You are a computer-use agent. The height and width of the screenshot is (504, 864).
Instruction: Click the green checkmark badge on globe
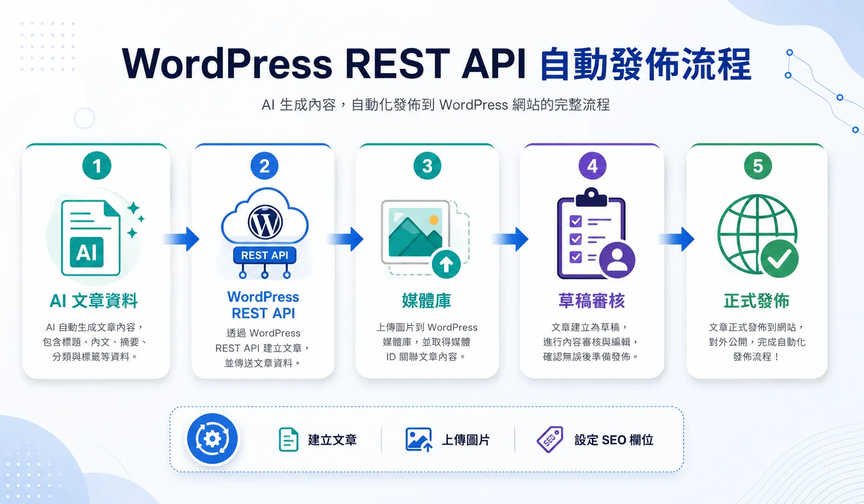[x=779, y=258]
